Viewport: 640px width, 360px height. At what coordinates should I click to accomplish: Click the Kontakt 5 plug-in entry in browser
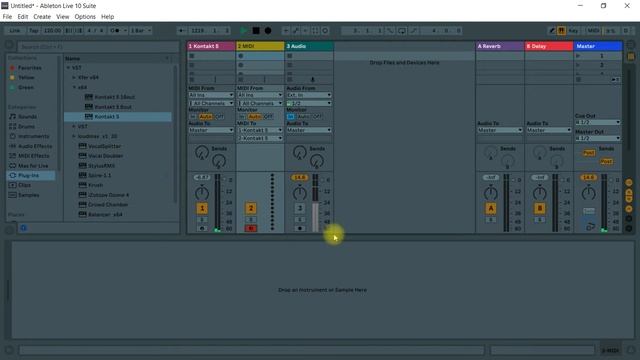(118, 117)
